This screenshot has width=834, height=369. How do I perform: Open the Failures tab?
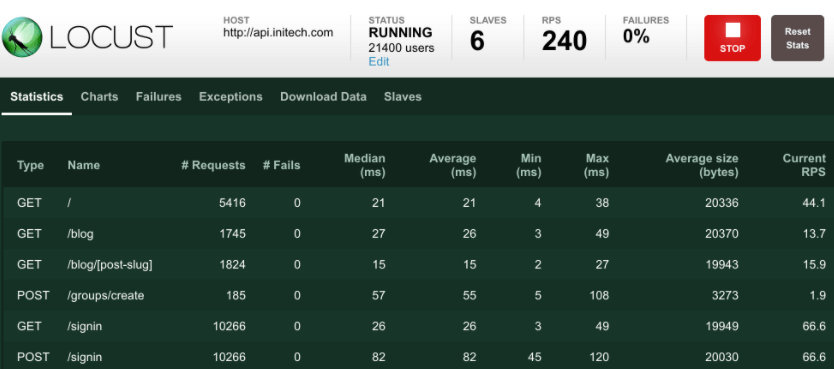pyautogui.click(x=159, y=97)
